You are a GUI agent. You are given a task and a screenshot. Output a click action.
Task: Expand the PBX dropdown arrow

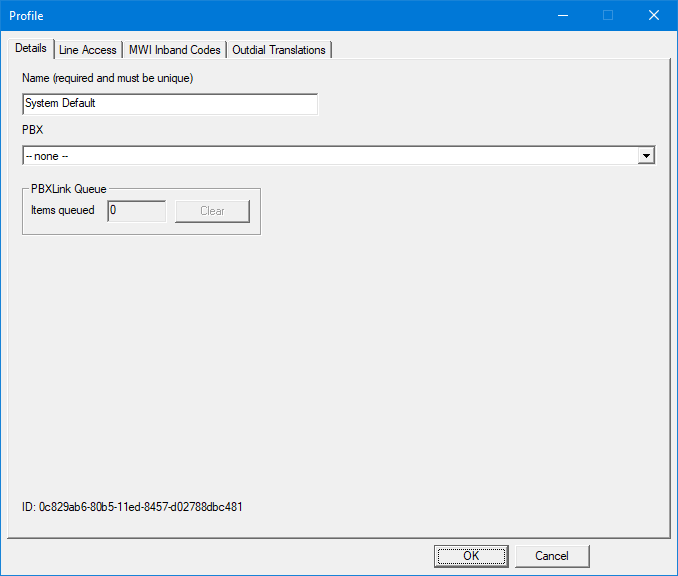click(x=646, y=156)
